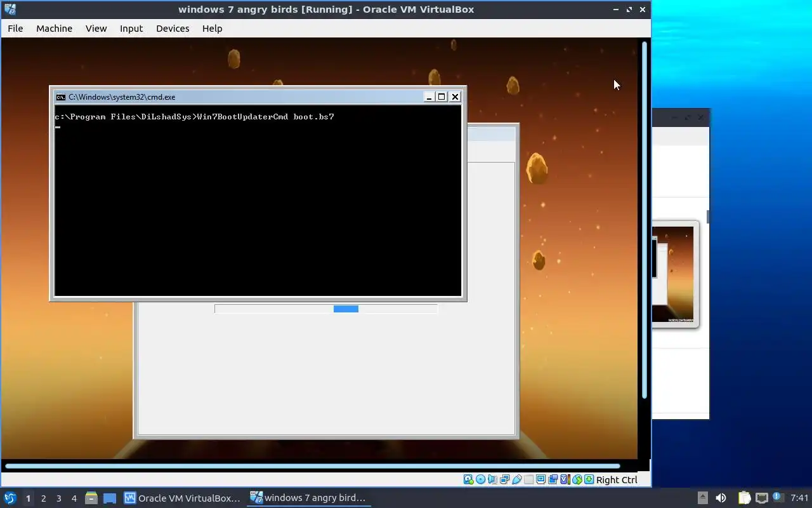Click the progress bar behind cmd window
The image size is (812, 508).
click(x=326, y=309)
